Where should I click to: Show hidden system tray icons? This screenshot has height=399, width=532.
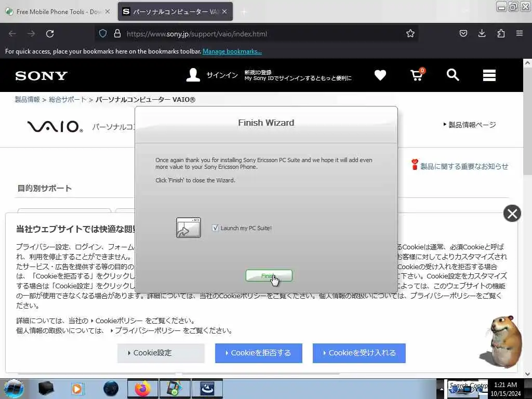(442, 389)
